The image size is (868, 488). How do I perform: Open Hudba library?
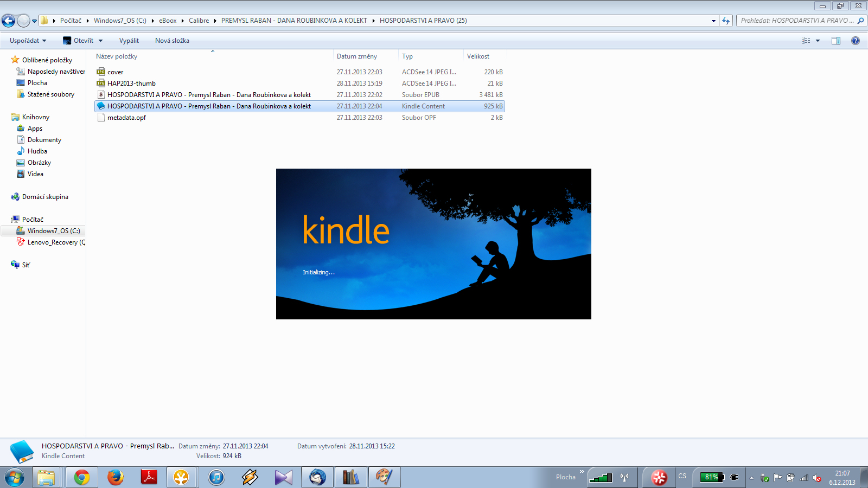pyautogui.click(x=37, y=151)
